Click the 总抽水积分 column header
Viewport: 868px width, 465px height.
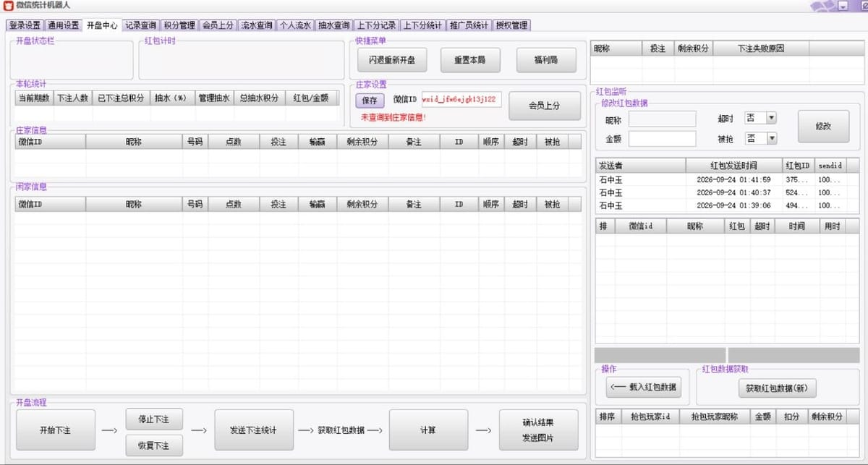pos(260,98)
